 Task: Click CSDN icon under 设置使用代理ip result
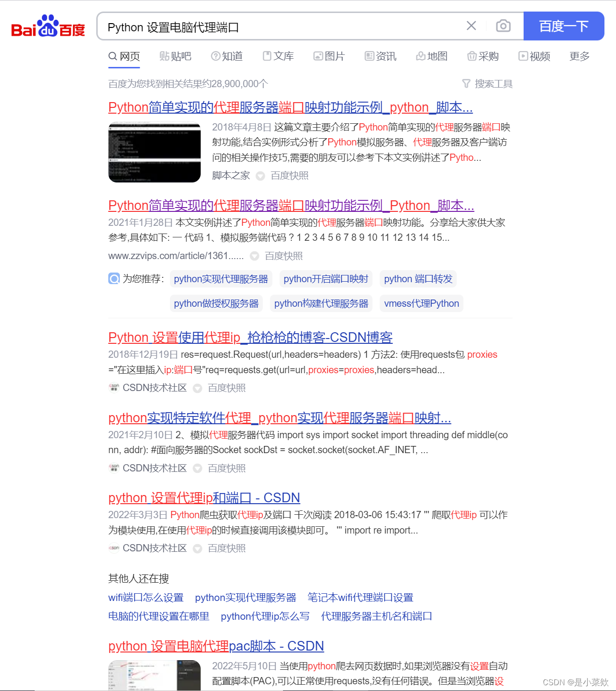(x=114, y=388)
